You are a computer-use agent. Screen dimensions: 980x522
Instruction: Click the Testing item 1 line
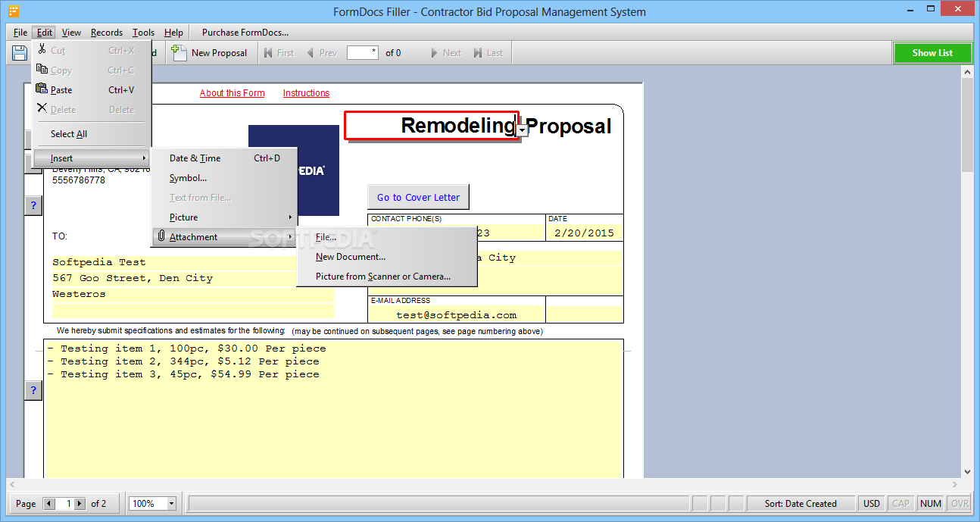coord(186,349)
